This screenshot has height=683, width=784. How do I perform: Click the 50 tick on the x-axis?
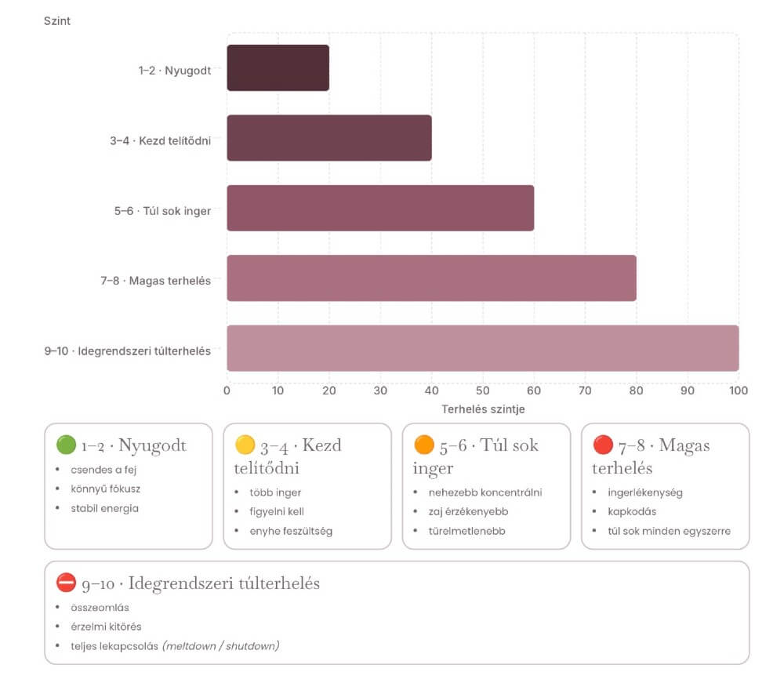[482, 391]
